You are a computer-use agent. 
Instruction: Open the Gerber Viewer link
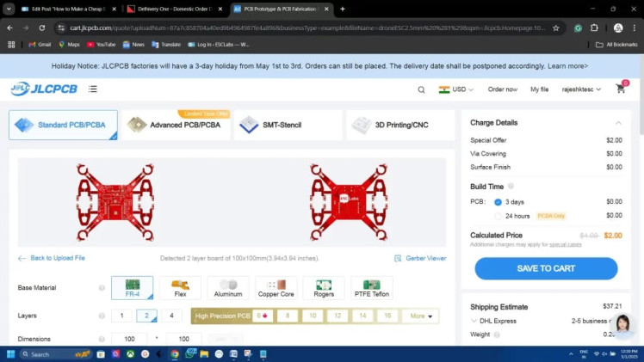(426, 258)
